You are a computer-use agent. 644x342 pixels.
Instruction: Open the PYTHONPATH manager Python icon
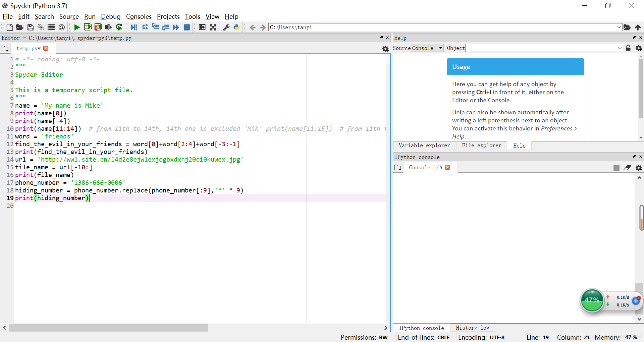pos(237,27)
